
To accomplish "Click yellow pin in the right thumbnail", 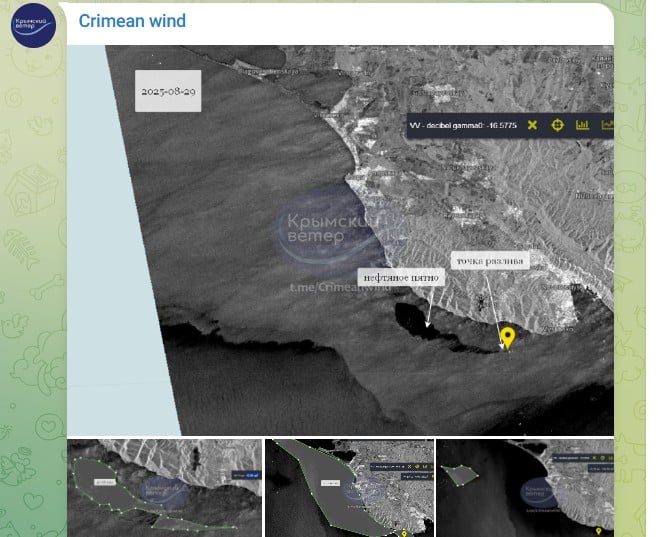I will (x=599, y=531).
